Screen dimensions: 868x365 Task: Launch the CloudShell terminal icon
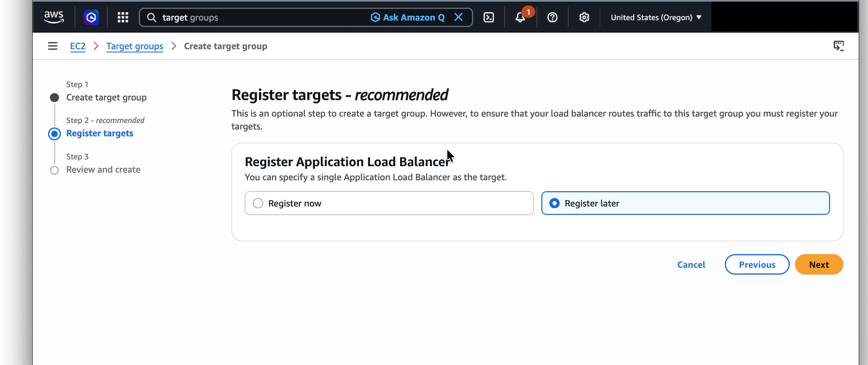click(x=488, y=17)
